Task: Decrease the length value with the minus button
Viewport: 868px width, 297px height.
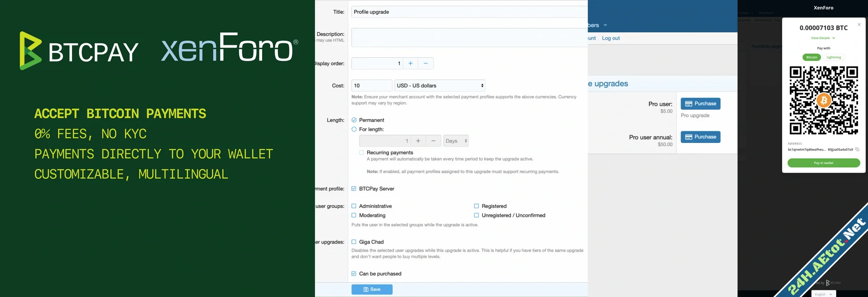Action: click(x=433, y=141)
